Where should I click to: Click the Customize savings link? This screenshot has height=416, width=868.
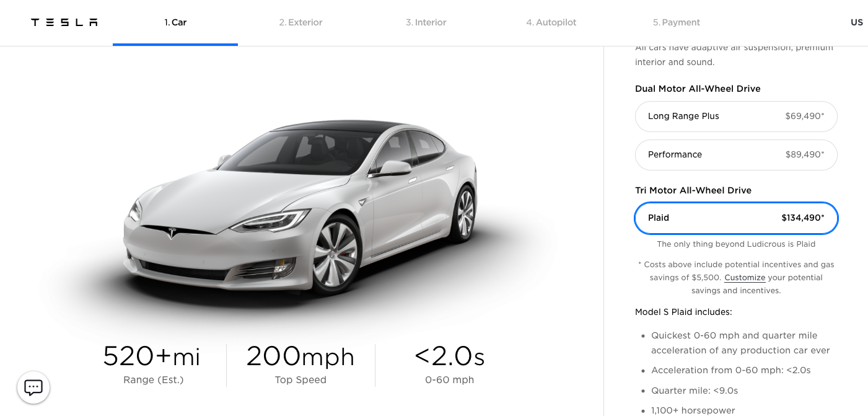[x=745, y=278]
